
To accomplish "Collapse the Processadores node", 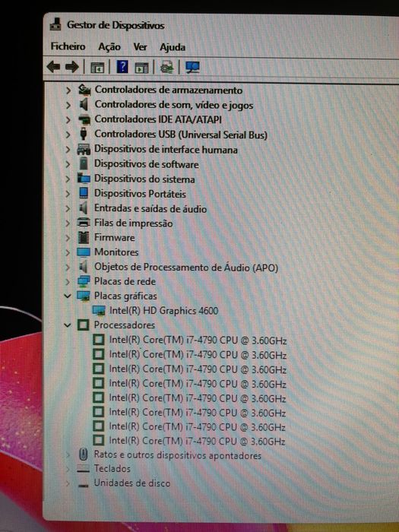I will (68, 325).
